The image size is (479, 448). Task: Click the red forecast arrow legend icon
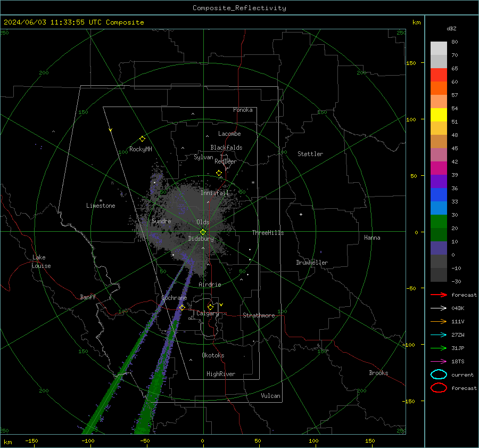[439, 295]
